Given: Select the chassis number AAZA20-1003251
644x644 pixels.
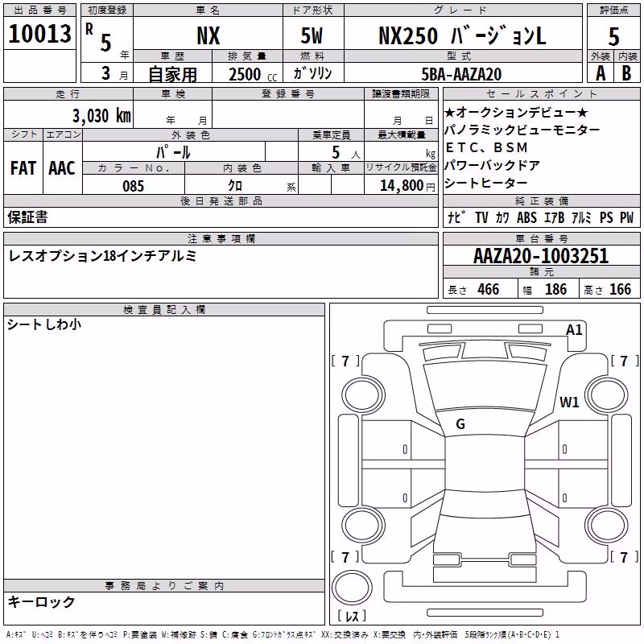Looking at the screenshot, I should (541, 256).
